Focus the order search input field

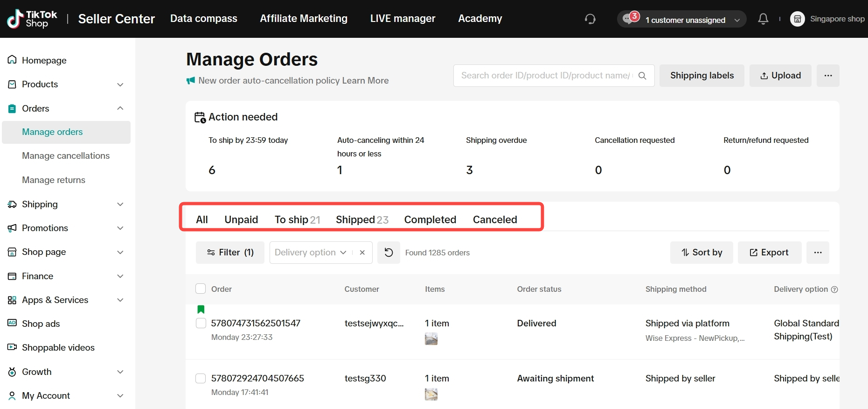[545, 76]
